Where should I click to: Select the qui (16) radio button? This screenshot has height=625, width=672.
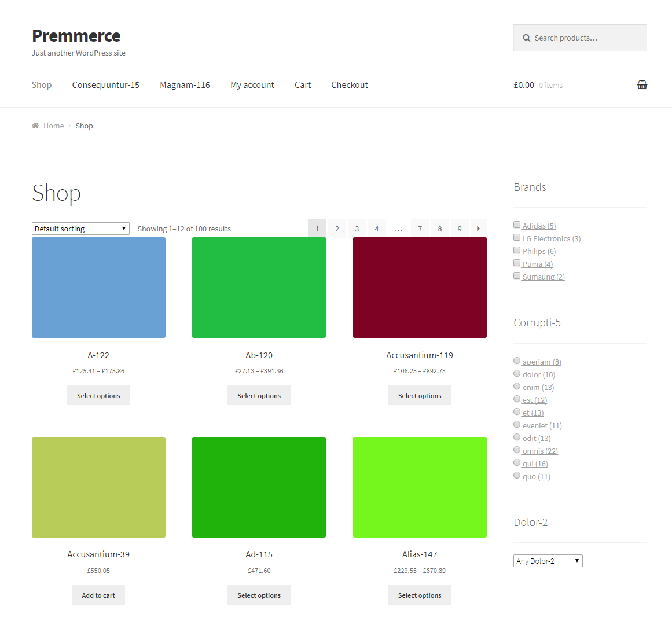(x=517, y=462)
